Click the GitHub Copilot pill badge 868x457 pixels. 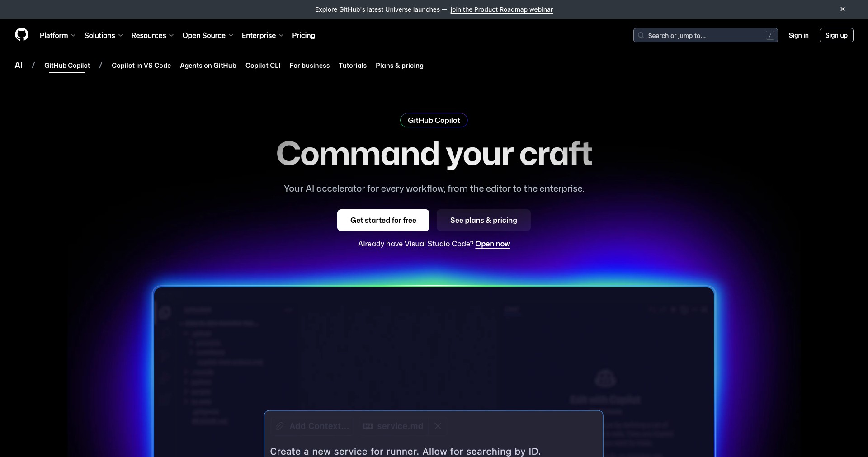pos(434,120)
